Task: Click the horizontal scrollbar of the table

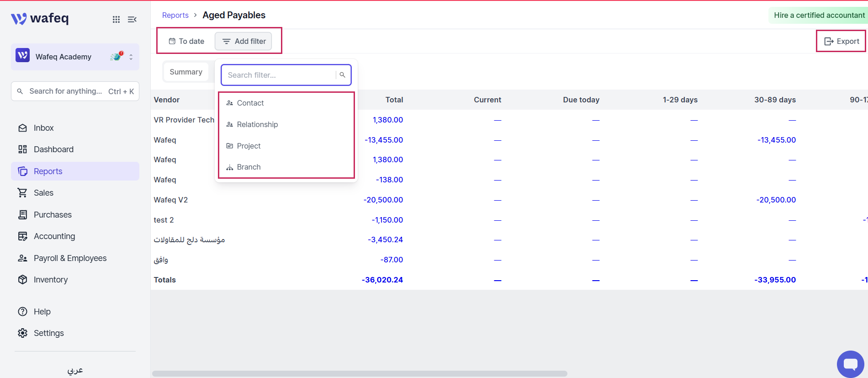Action: point(360,373)
